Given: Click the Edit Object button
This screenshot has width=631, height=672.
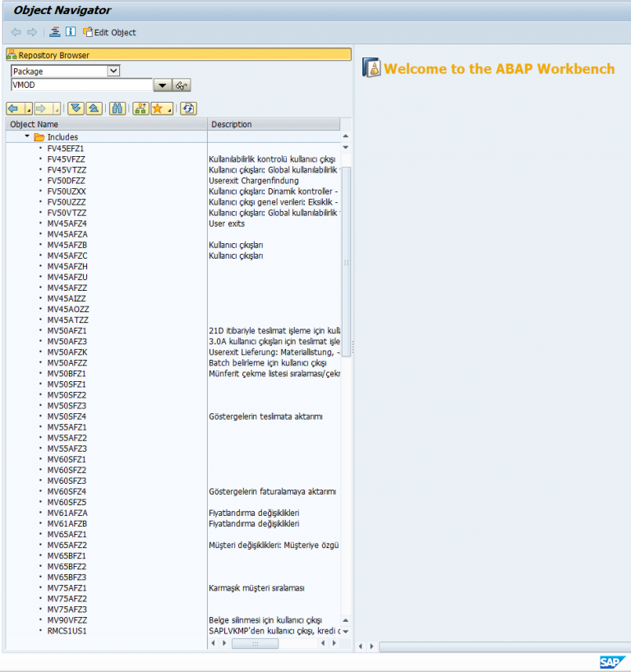Looking at the screenshot, I should tap(109, 32).
